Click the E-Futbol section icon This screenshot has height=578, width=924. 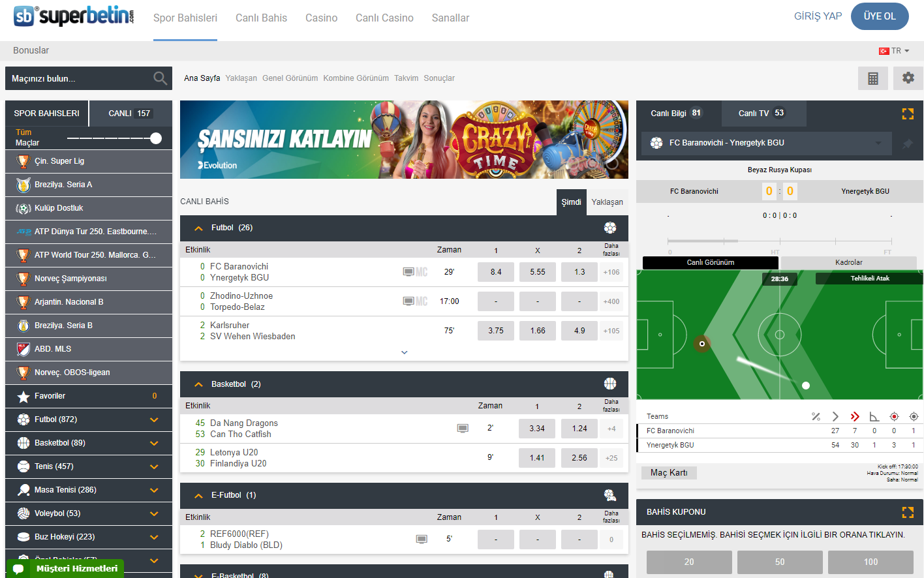[610, 495]
